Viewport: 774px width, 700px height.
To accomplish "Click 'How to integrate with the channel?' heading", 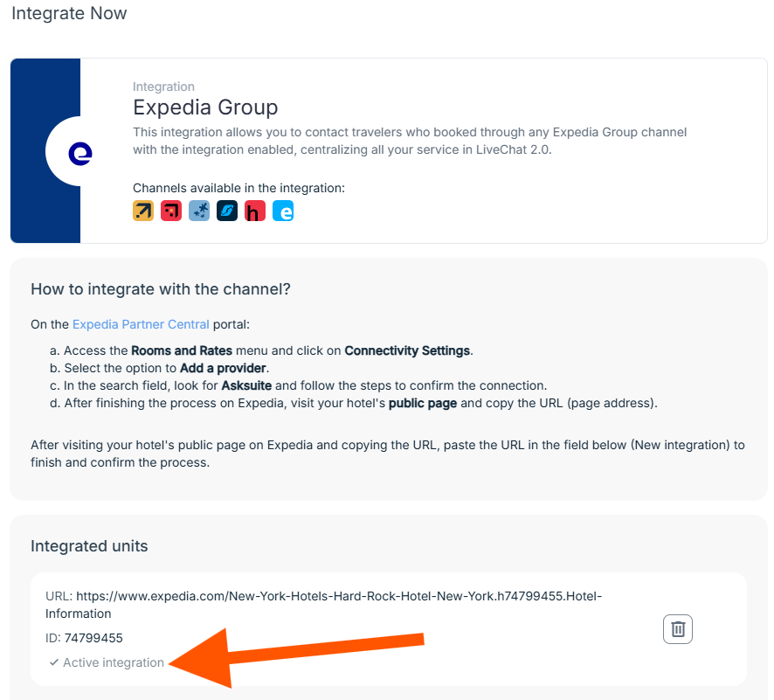I will click(161, 288).
